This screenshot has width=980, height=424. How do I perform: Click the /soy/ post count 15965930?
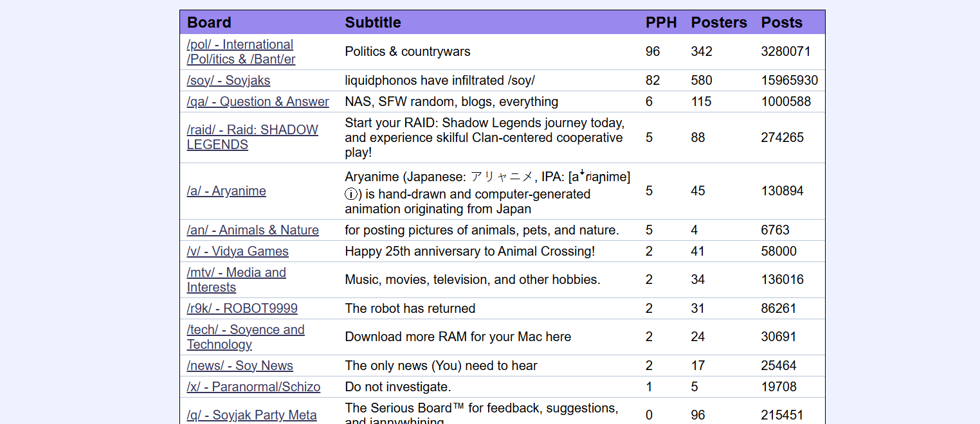789,81
